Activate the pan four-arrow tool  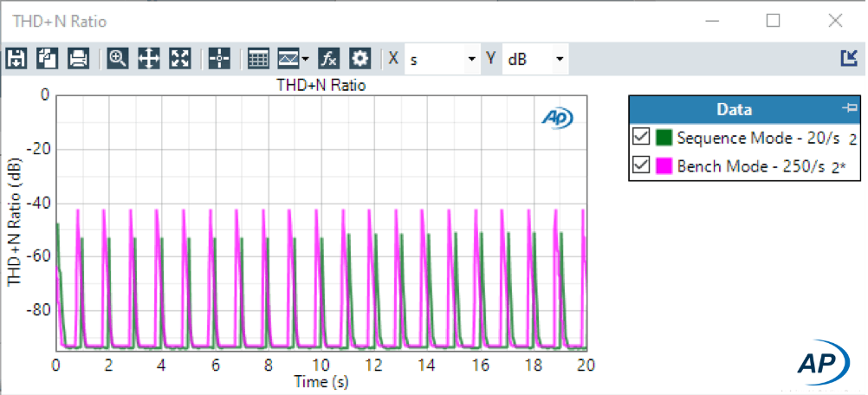coord(149,59)
